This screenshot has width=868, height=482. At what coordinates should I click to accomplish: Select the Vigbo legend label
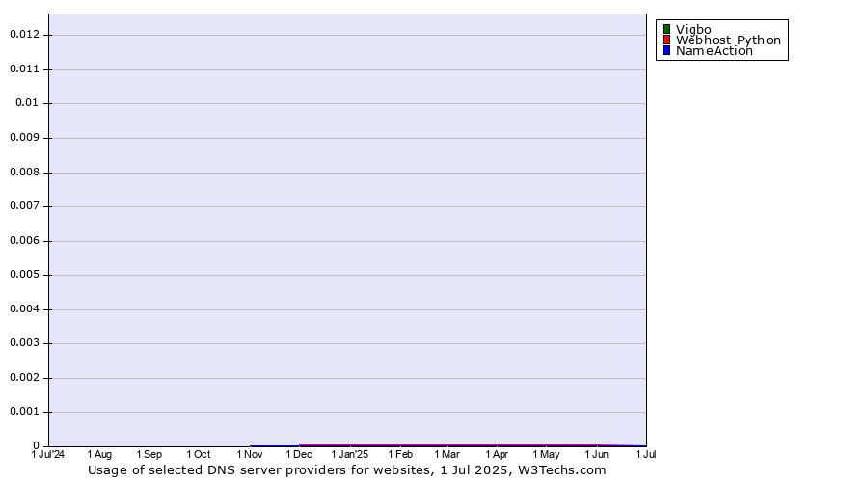pos(693,30)
